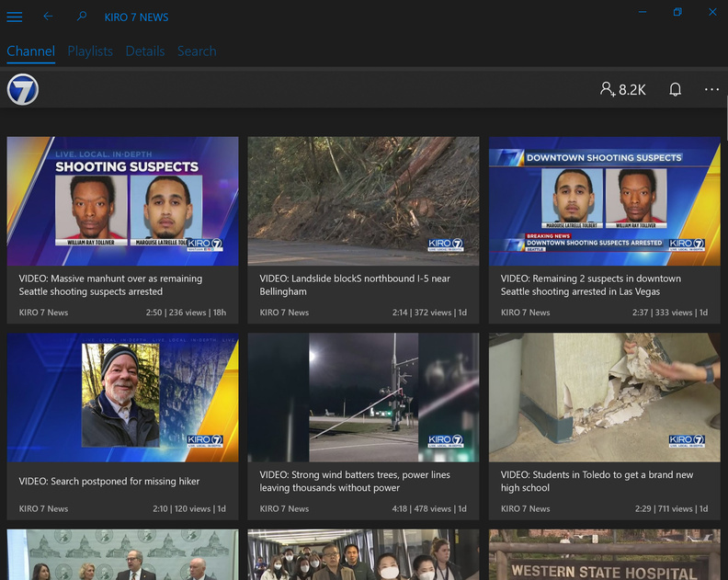
Task: Open title 'Students in Toledo to get' video
Action: click(597, 481)
